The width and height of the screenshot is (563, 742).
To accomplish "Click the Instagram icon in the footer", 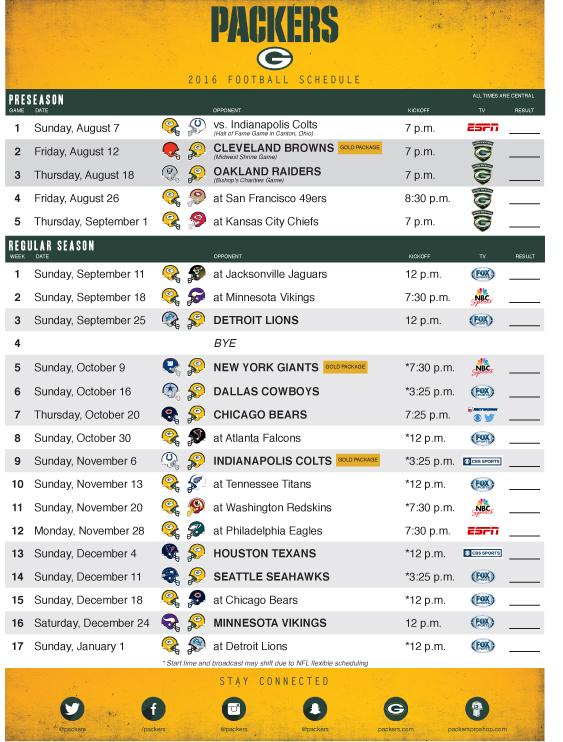I will [234, 709].
